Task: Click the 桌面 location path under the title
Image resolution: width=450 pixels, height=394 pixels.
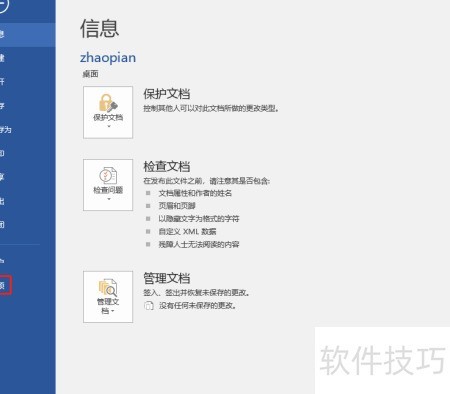Action: click(90, 74)
